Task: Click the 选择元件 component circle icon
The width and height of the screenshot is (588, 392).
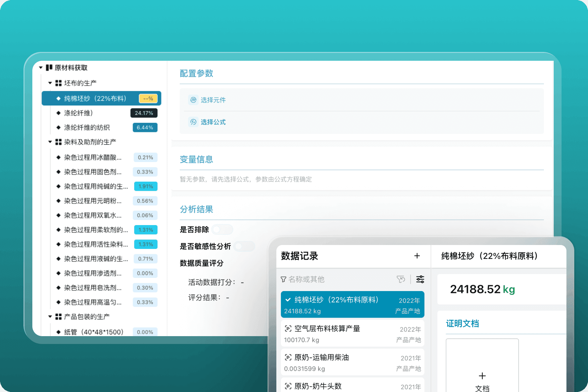Action: click(x=193, y=100)
